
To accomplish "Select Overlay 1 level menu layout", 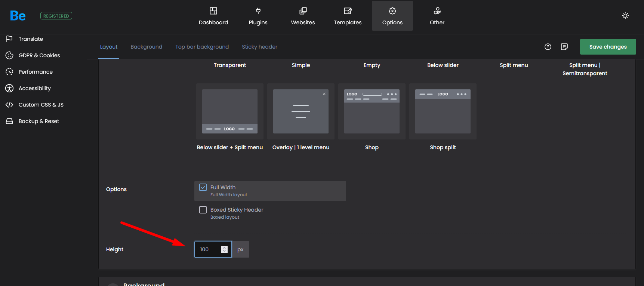I will click(301, 111).
